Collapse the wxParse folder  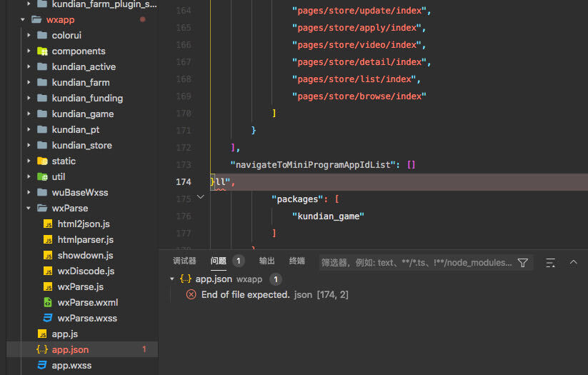click(x=29, y=209)
